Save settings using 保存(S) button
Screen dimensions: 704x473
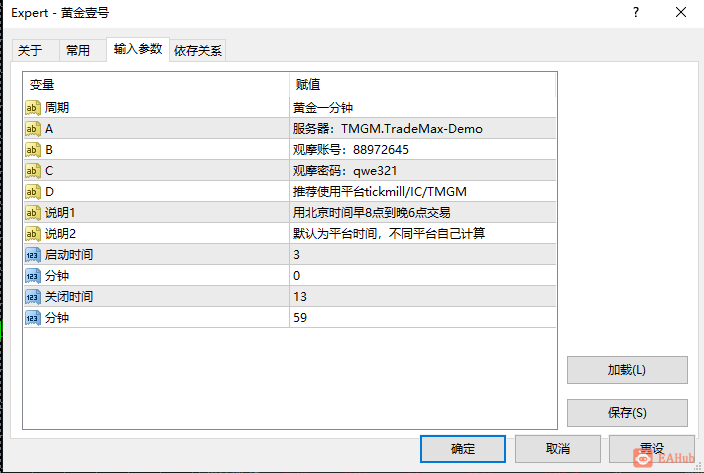[627, 413]
